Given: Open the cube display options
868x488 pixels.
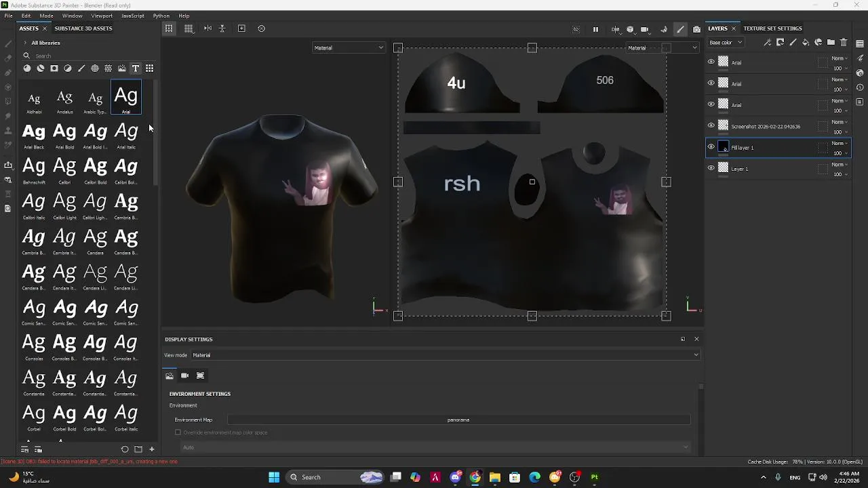Looking at the screenshot, I should click(630, 29).
